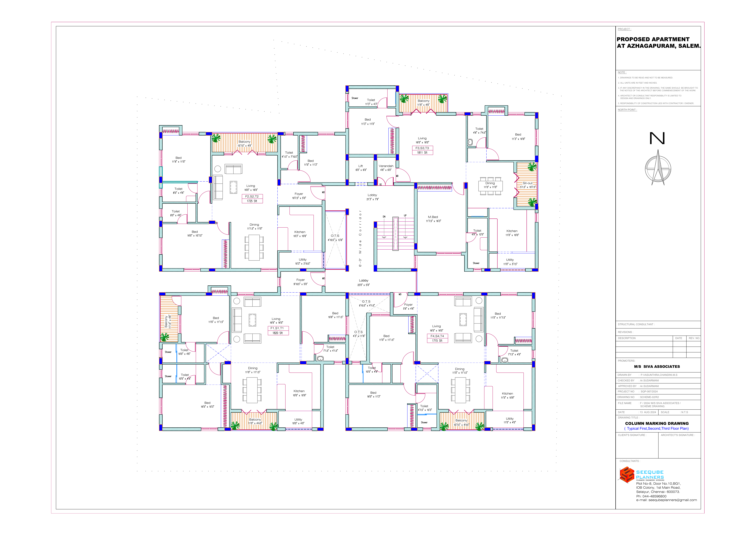Click 'M/S SIVA ASSOCIATES' promoter name
This screenshot has width=756, height=535.
(x=657, y=367)
